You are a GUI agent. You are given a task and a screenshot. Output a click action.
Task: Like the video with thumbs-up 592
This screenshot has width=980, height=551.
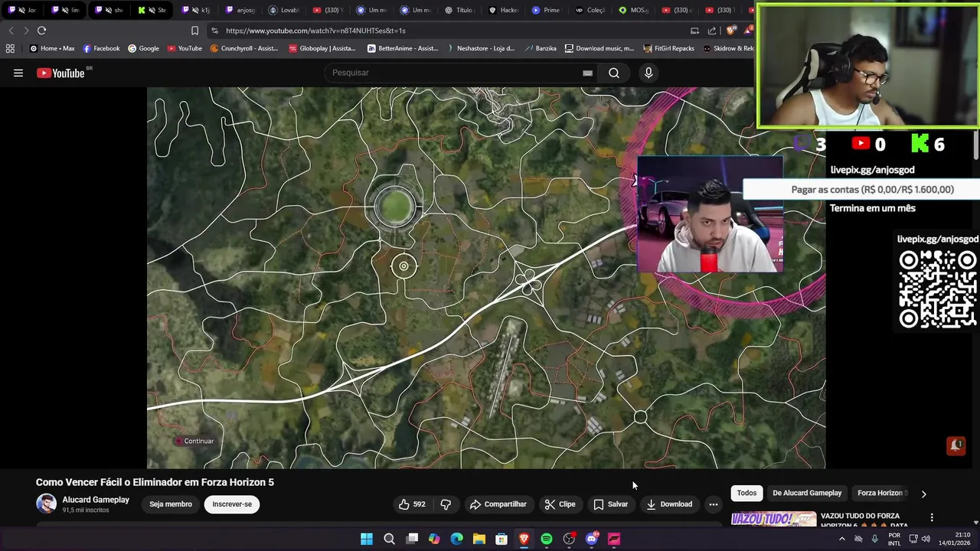(412, 504)
